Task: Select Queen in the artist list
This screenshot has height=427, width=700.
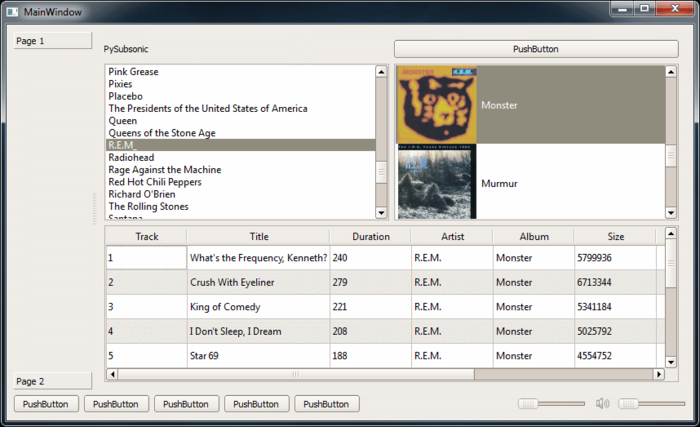Action: pos(241,121)
